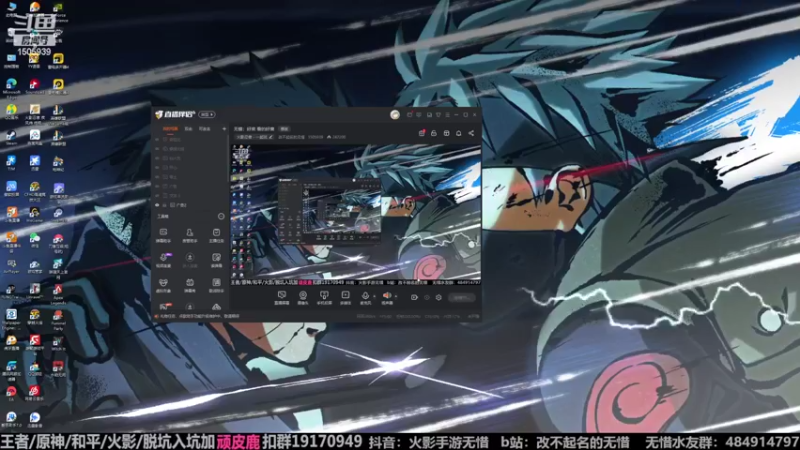Click the share icon above the preview

coord(471,133)
